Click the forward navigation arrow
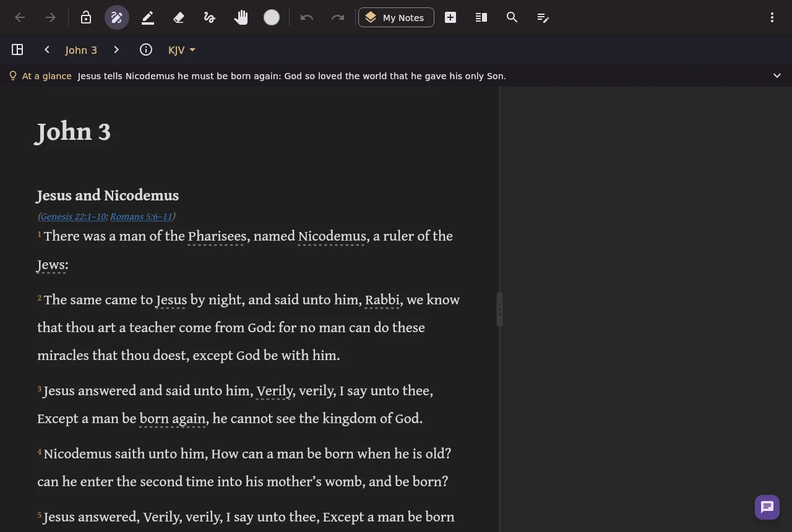 [x=51, y=17]
